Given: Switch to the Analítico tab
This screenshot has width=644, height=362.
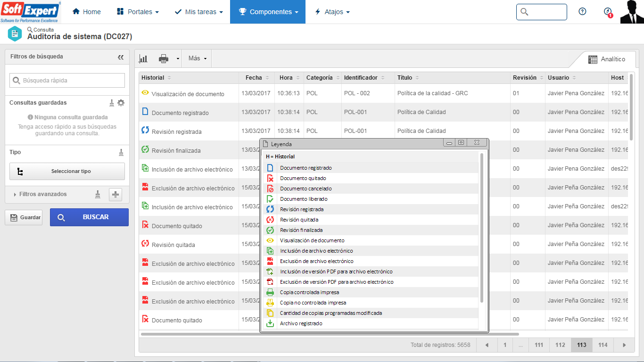Looking at the screenshot, I should (x=607, y=59).
